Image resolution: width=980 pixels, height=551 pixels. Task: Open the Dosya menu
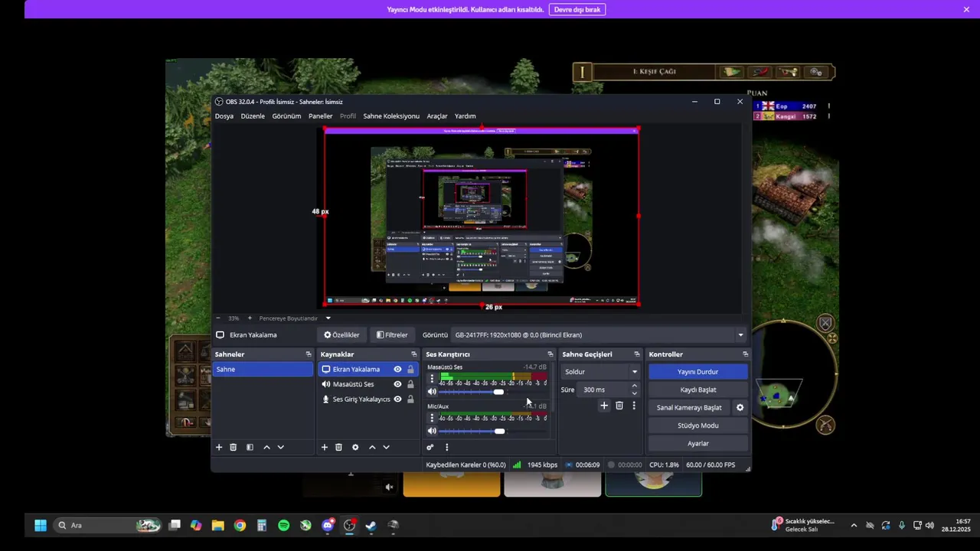(224, 116)
